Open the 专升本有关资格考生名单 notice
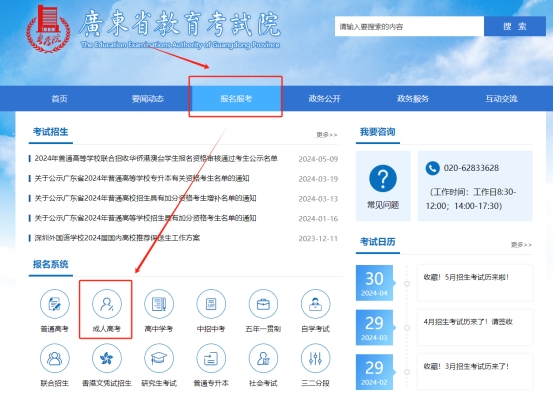Image resolution: width=553 pixels, height=395 pixels. [142, 178]
